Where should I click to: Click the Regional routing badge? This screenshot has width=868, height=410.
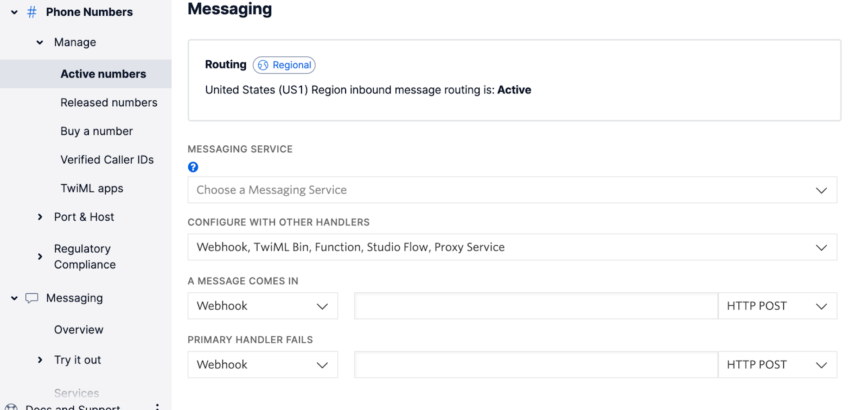pos(284,65)
